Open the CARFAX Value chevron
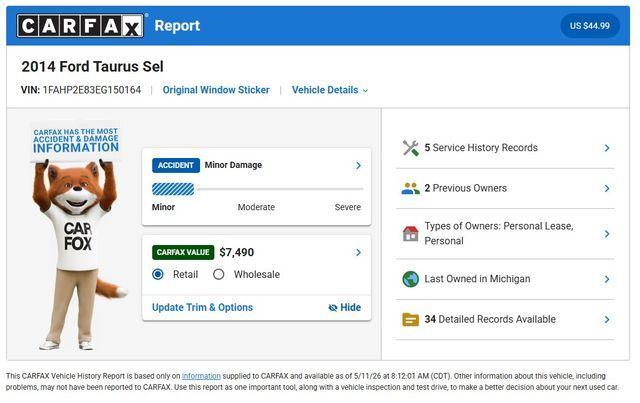 tap(358, 253)
